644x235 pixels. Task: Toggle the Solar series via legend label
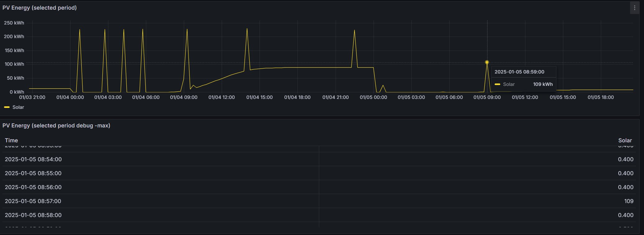[x=18, y=107]
